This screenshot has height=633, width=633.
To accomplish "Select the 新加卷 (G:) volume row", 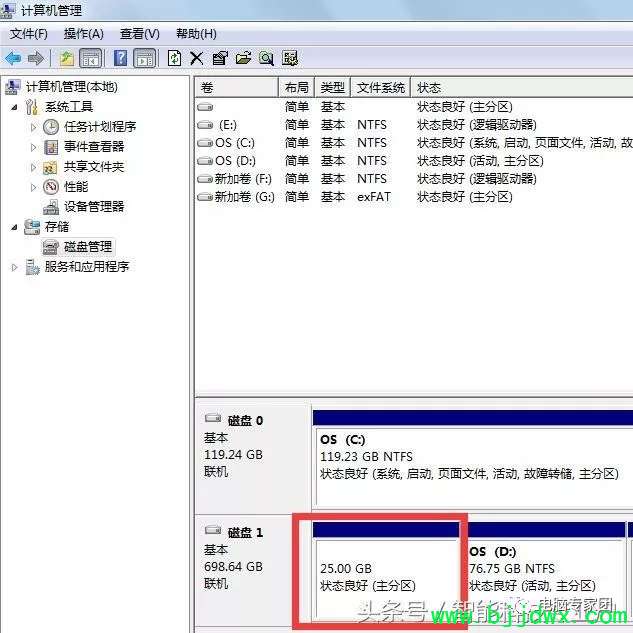I will point(414,197).
